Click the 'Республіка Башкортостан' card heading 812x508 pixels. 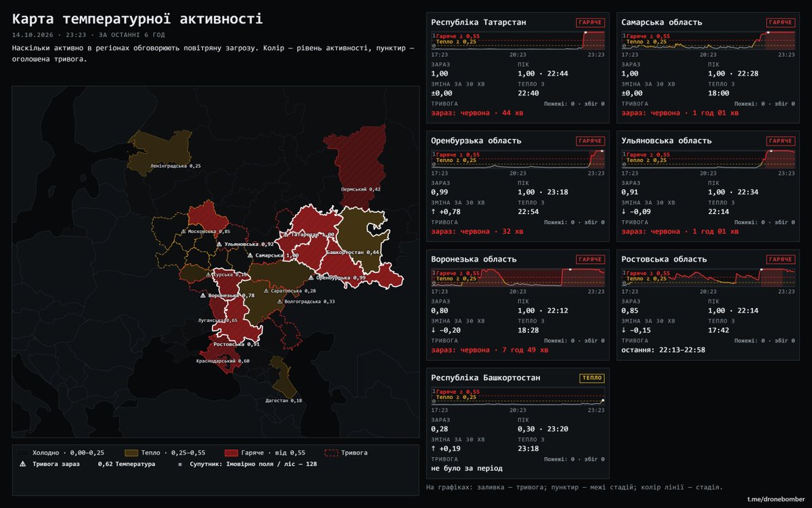(486, 378)
